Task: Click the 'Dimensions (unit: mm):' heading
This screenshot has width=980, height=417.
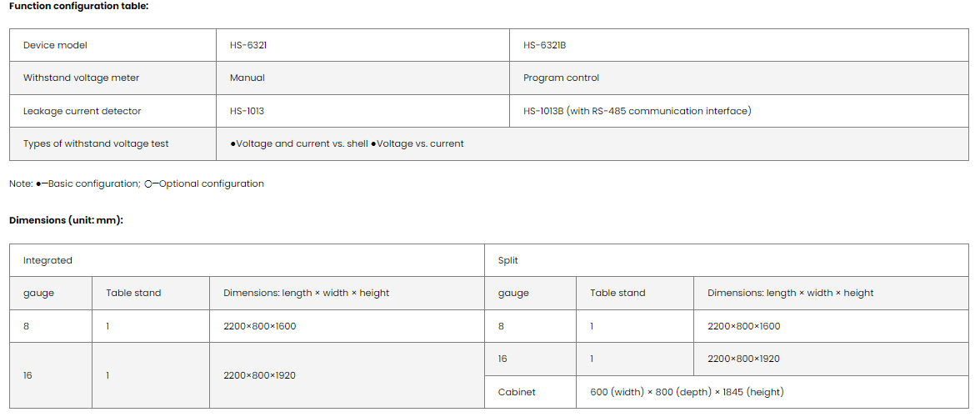Action: click(66, 220)
